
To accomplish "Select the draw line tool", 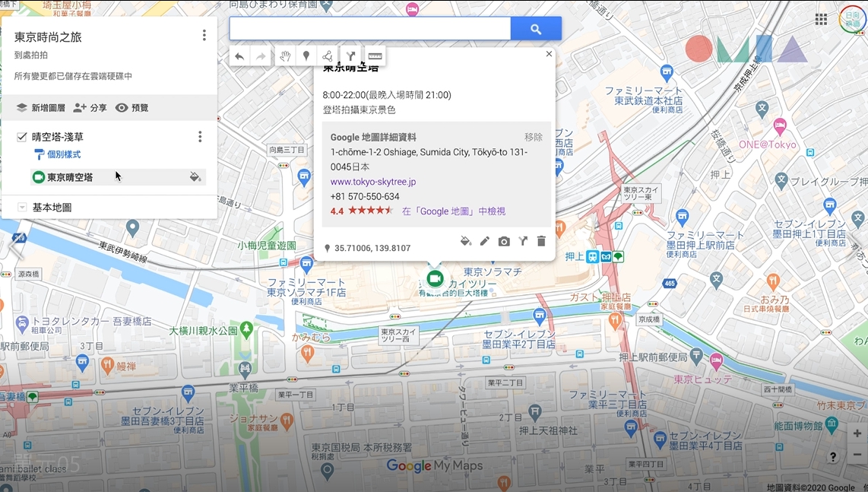I will click(328, 56).
